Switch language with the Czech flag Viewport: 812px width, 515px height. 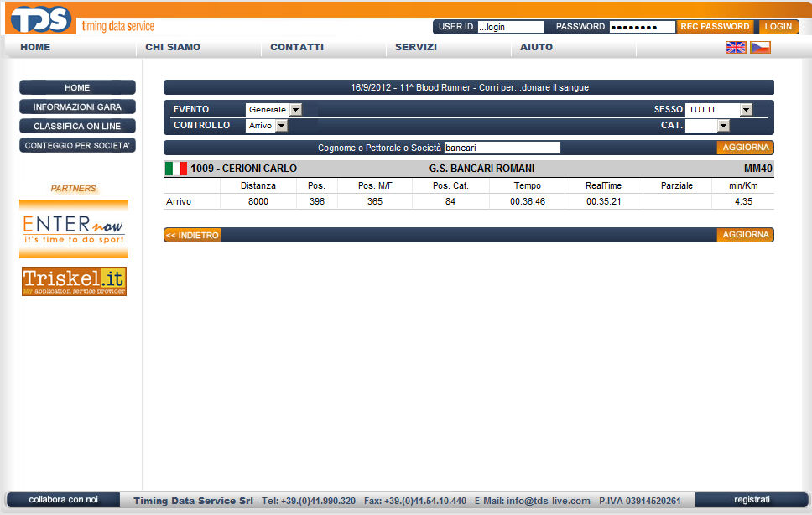760,47
